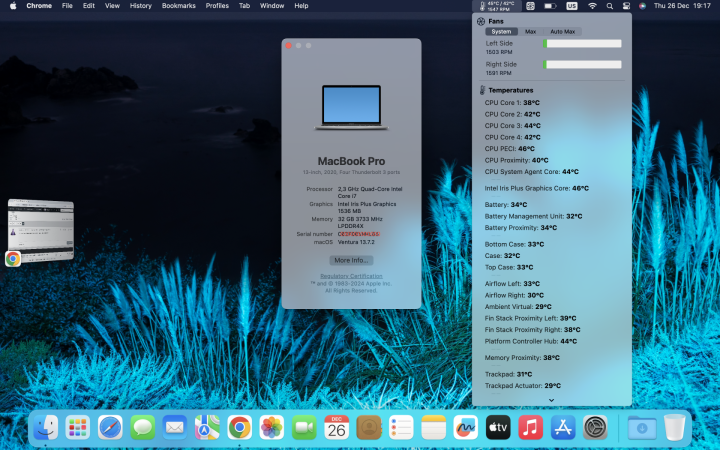Click the Wi-Fi icon in menu bar
Viewport: 720px width, 450px height.
(592, 6)
